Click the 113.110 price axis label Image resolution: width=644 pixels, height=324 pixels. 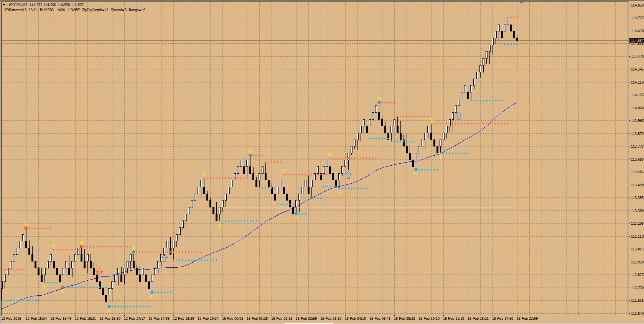coord(637,236)
